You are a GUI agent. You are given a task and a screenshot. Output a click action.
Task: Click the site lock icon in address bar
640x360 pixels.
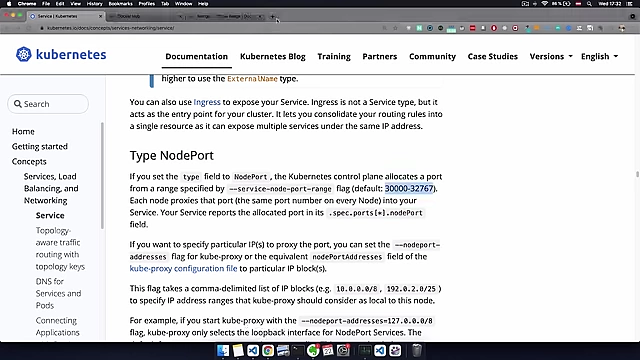[42, 28]
